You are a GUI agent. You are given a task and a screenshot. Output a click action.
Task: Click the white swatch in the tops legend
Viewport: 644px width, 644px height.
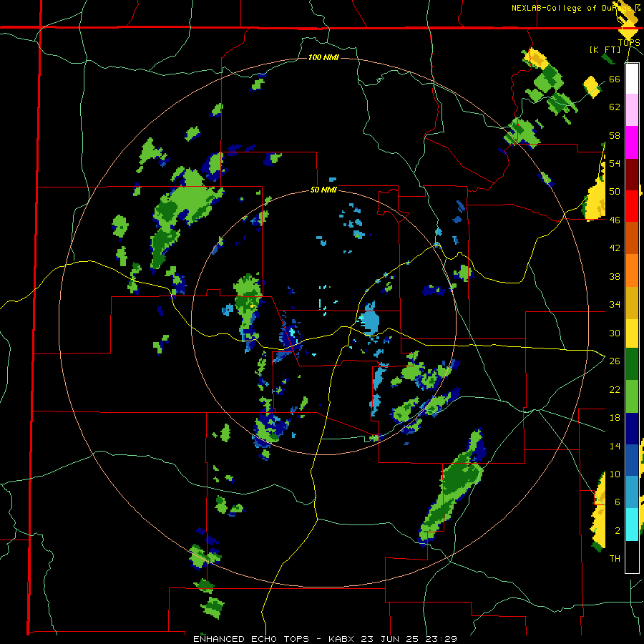pos(632,79)
